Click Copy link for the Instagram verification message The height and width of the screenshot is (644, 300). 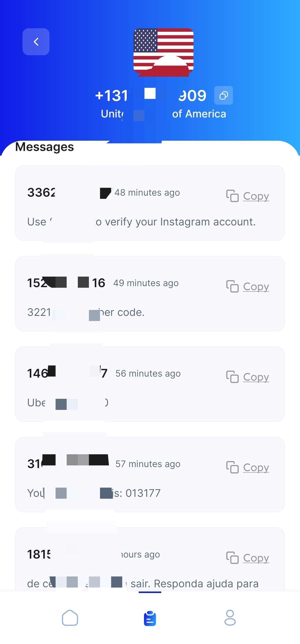click(256, 196)
